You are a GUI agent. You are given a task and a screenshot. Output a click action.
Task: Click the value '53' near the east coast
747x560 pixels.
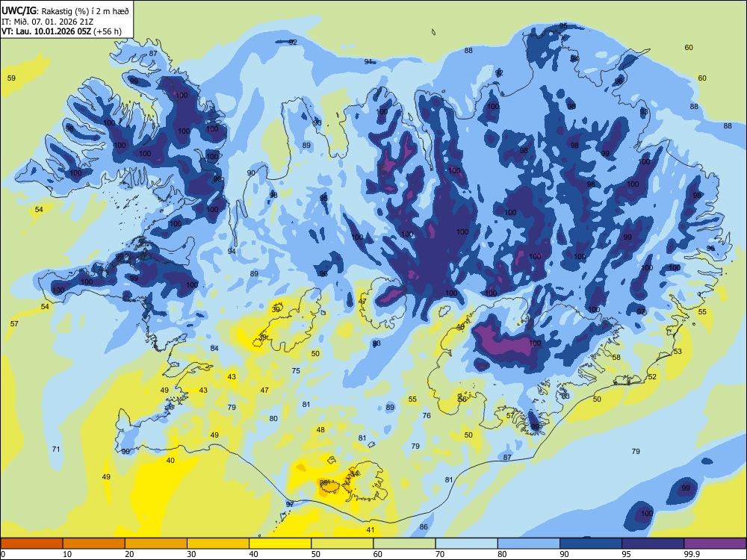click(x=678, y=352)
